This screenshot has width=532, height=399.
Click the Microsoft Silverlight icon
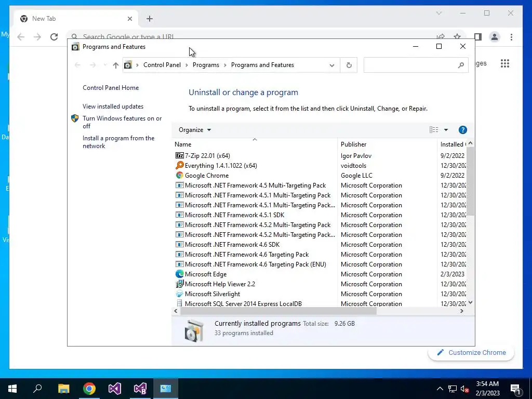pos(179,294)
